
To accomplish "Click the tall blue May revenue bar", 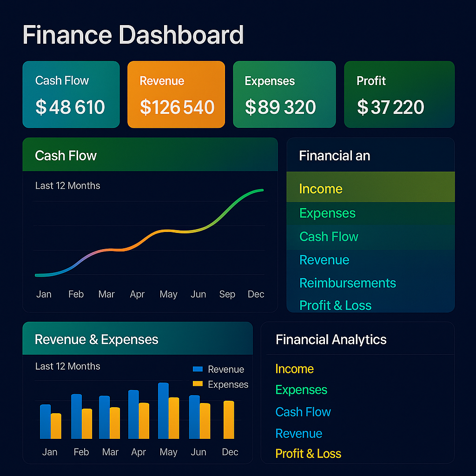I will pyautogui.click(x=163, y=411).
